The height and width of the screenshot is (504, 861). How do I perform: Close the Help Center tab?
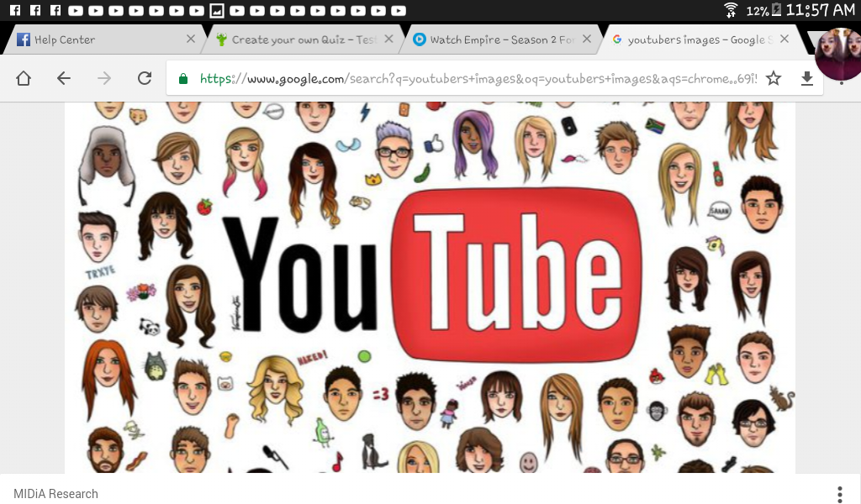pos(191,39)
